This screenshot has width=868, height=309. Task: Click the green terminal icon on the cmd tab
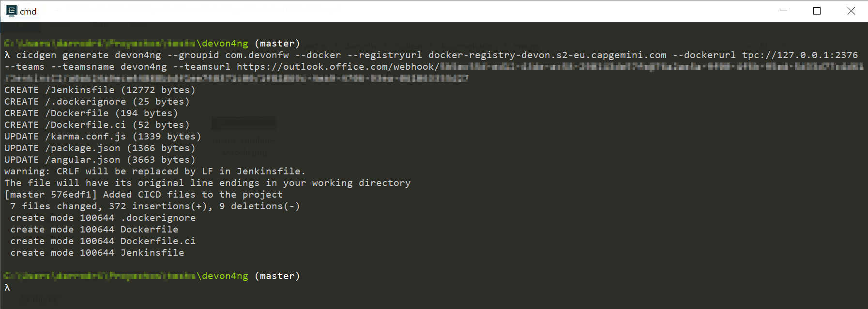pyautogui.click(x=12, y=11)
